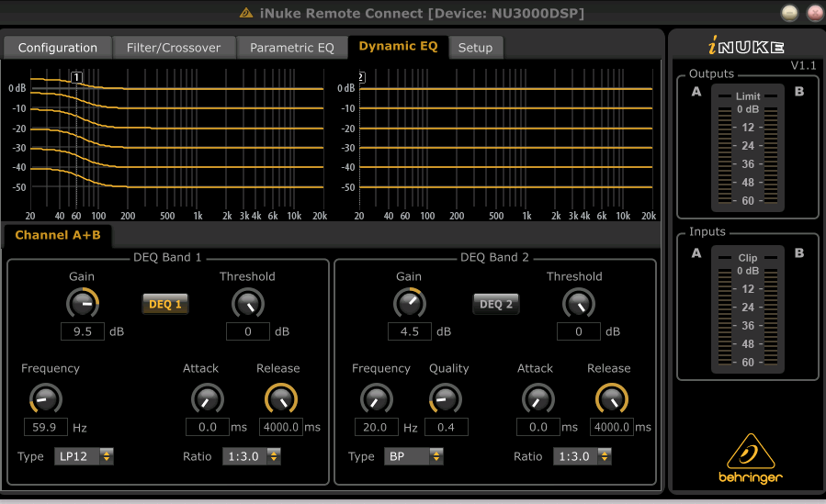Open the Setup tab
The width and height of the screenshot is (826, 504).
(x=475, y=48)
